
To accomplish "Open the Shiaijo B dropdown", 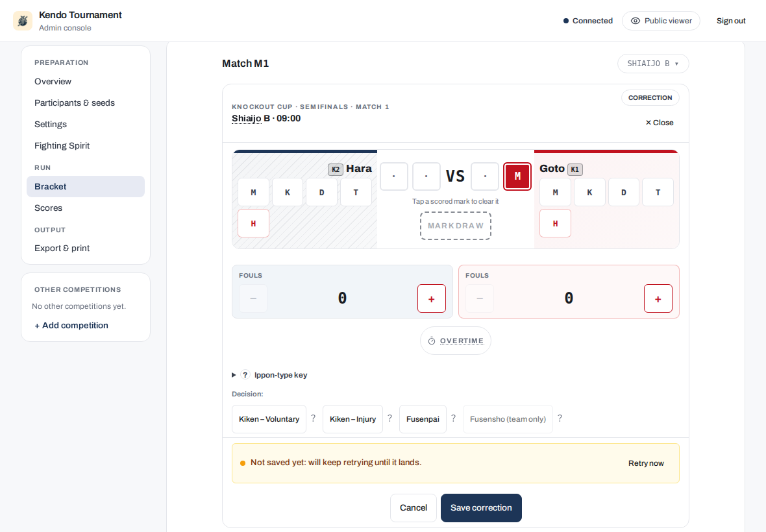I will pos(652,64).
